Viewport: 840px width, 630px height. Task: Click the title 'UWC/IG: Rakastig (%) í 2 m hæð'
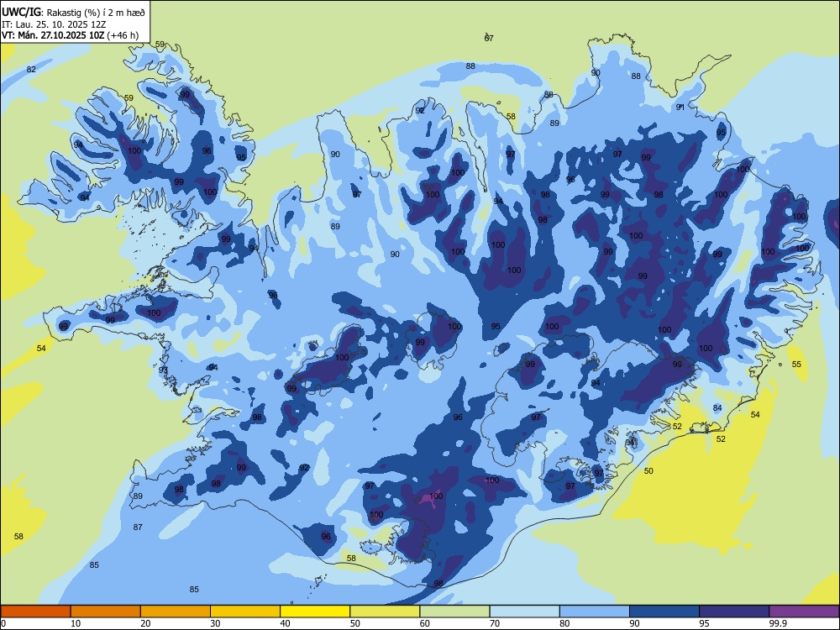coord(73,11)
